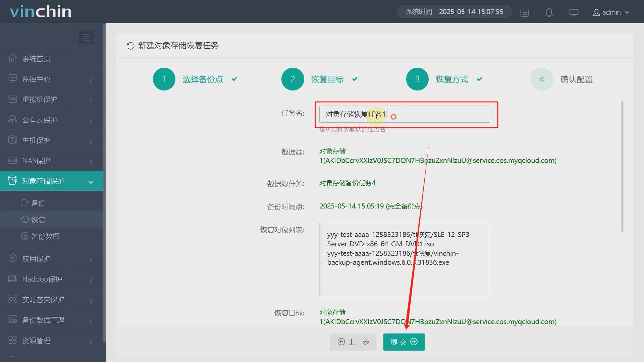Click the vinchin logo
The image size is (644, 362).
point(41,11)
